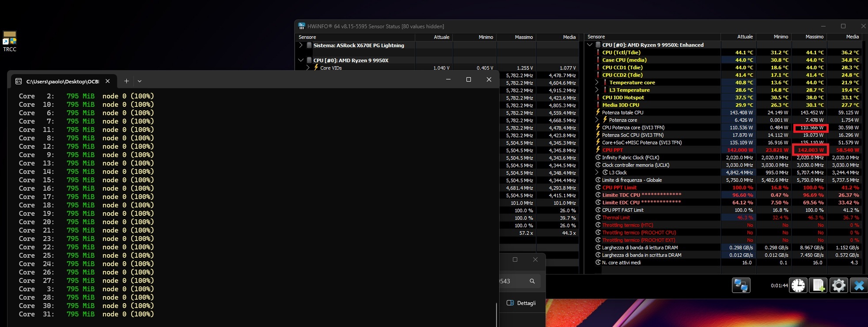Click lightning icon of CPU PPT row
Image resolution: width=868 pixels, height=327 pixels.
(x=598, y=150)
